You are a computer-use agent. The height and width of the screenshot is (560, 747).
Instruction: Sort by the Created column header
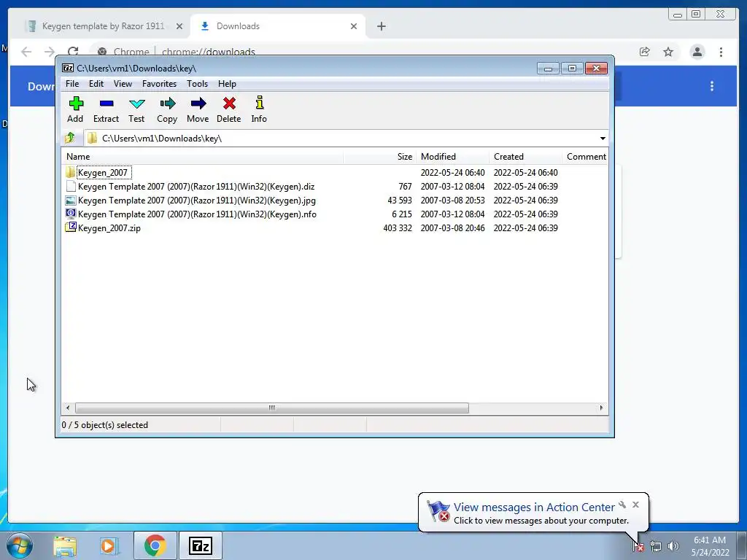coord(525,157)
